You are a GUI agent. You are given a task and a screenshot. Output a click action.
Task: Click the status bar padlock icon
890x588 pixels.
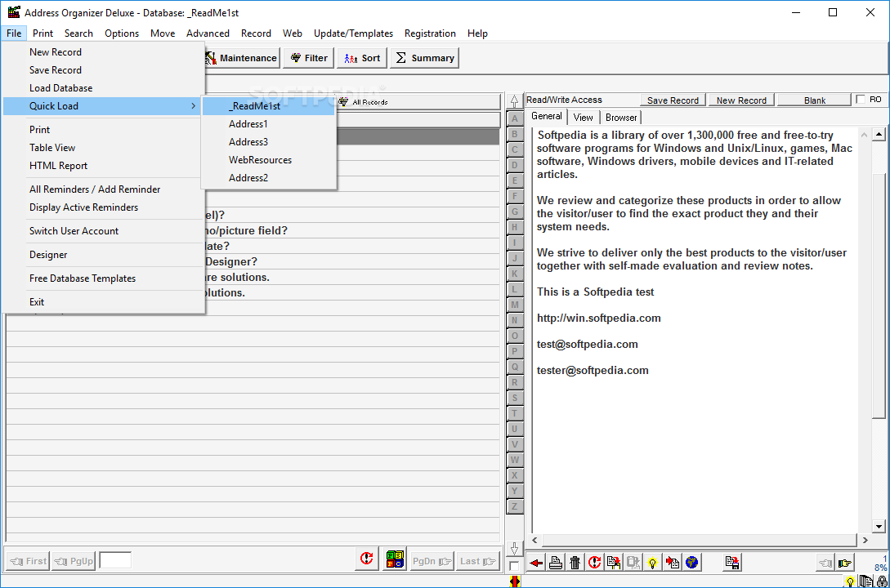coord(882,581)
